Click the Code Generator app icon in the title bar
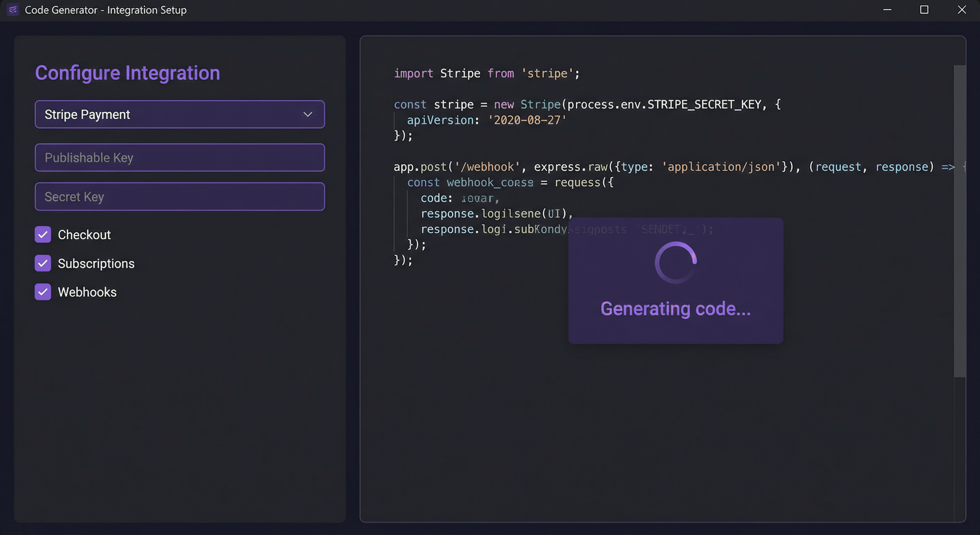The width and height of the screenshot is (980, 535). 13,10
